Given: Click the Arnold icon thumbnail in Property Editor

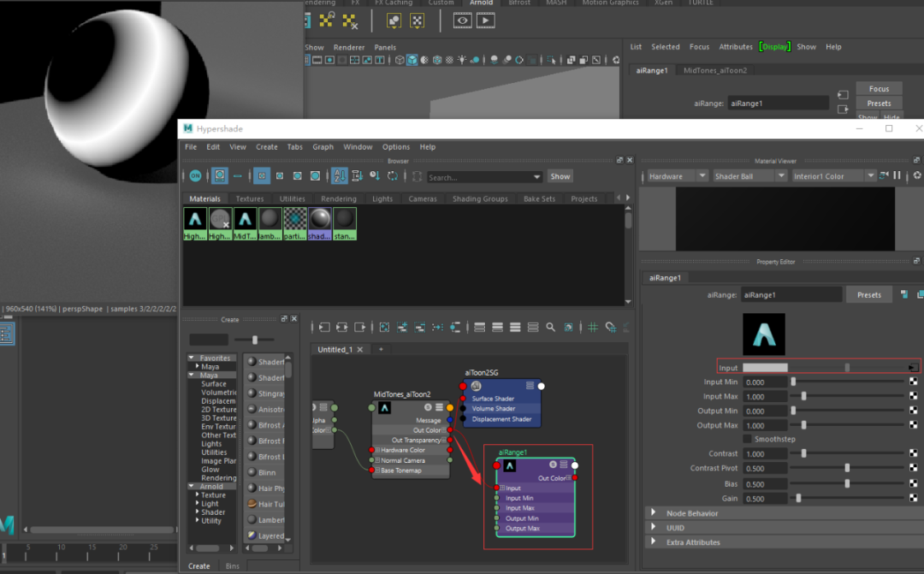Looking at the screenshot, I should (764, 334).
